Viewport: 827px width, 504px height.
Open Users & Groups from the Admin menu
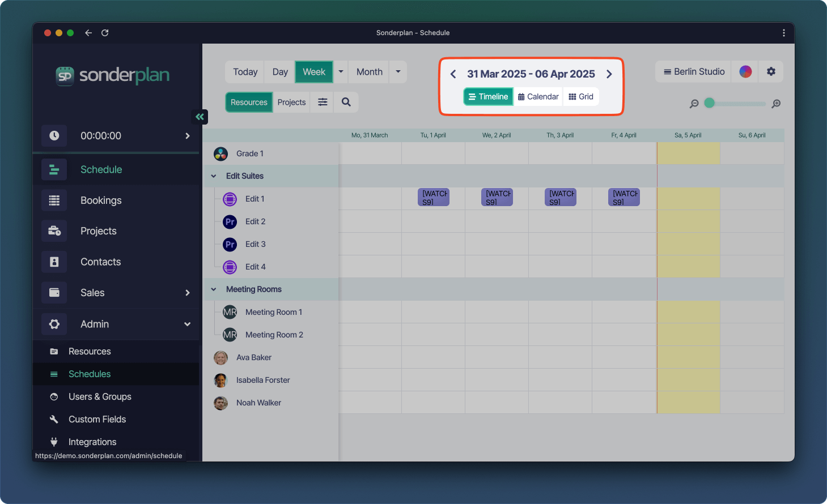(x=100, y=396)
